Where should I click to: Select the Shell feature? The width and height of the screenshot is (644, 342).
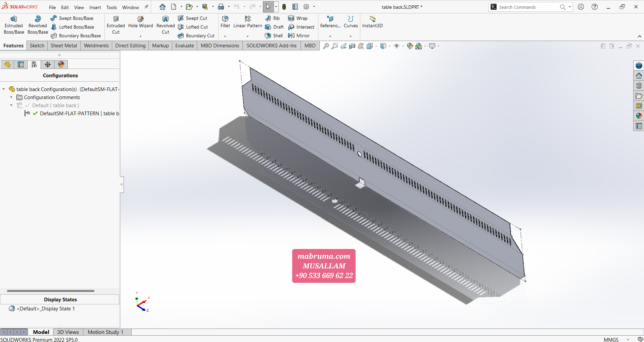(274, 36)
